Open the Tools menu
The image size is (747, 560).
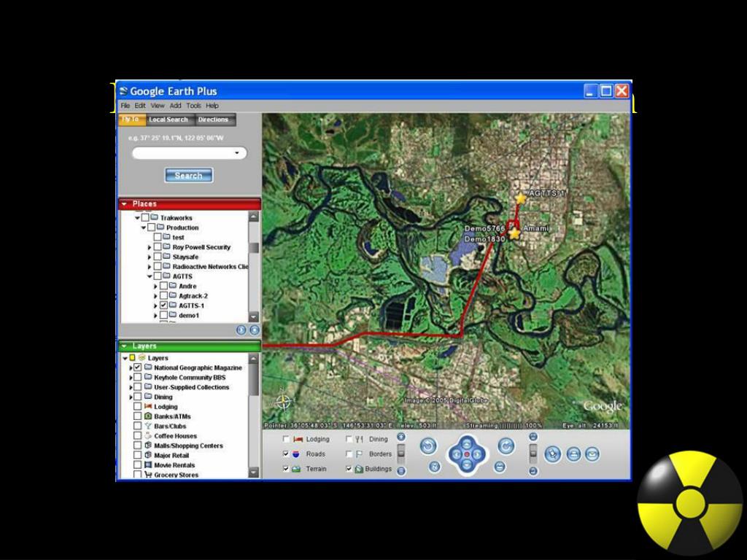click(193, 106)
